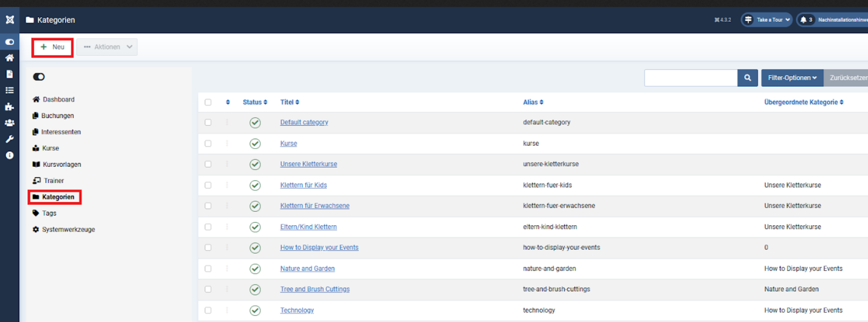Open the Users group icon in left rail
This screenshot has height=322, width=868.
point(10,123)
